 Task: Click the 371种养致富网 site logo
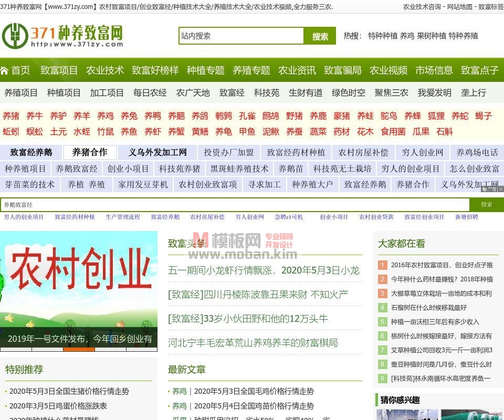pos(62,36)
